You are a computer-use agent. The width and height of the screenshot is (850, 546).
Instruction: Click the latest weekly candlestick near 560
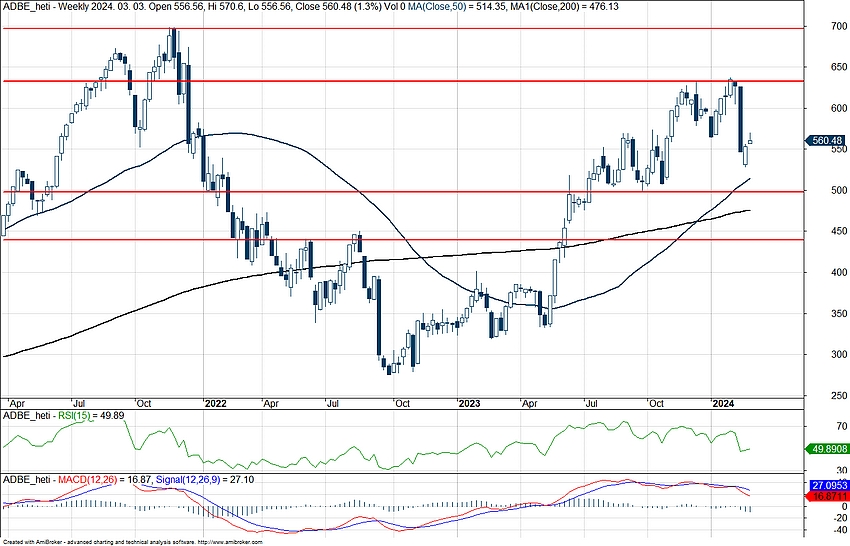coord(750,142)
